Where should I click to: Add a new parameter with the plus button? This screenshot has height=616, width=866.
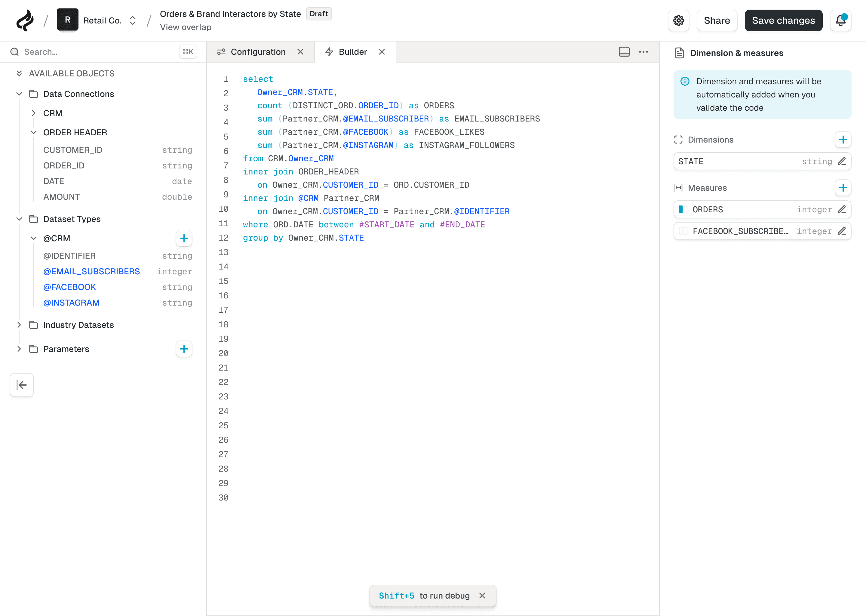[x=184, y=349]
